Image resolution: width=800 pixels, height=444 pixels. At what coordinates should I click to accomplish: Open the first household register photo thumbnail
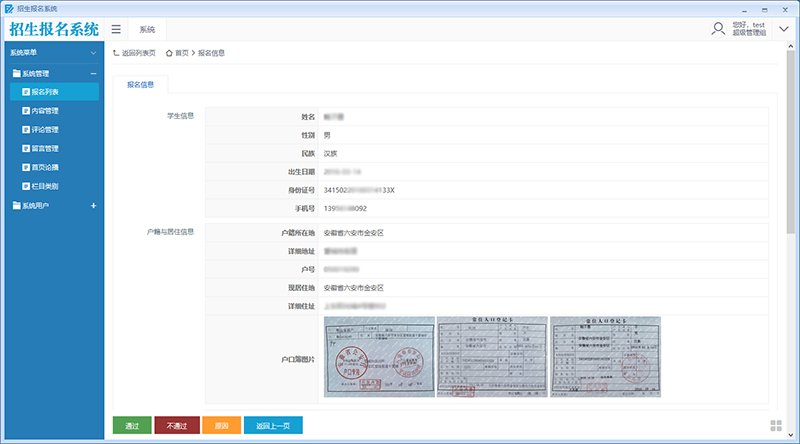point(379,357)
